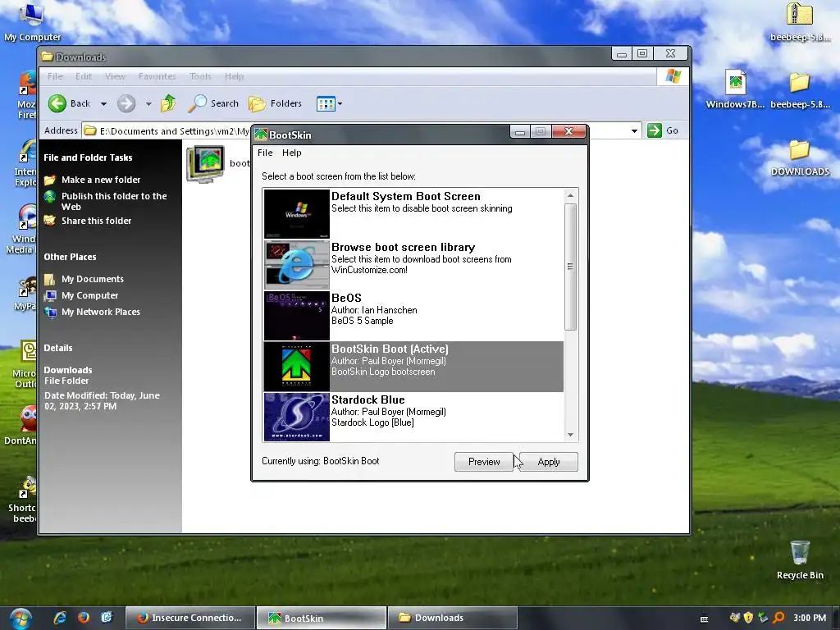Viewport: 840px width, 630px height.
Task: Select the Stardock Blue thumbnail
Action: click(297, 417)
